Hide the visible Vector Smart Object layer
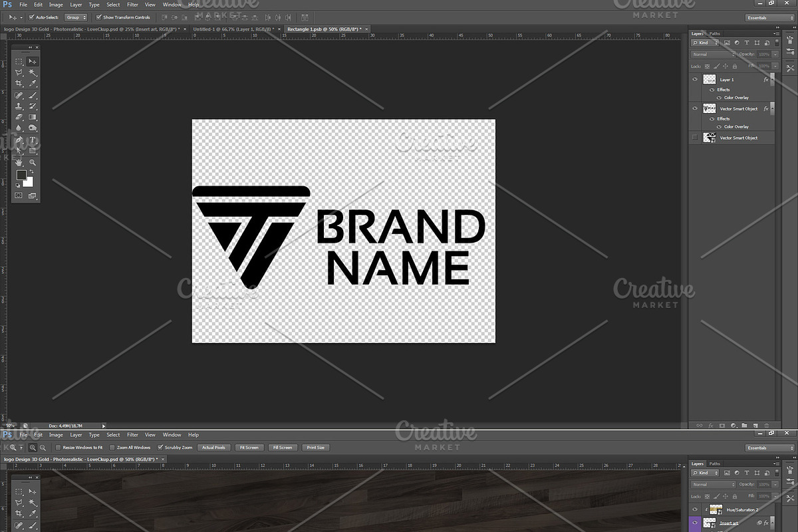798x532 pixels. [695, 108]
